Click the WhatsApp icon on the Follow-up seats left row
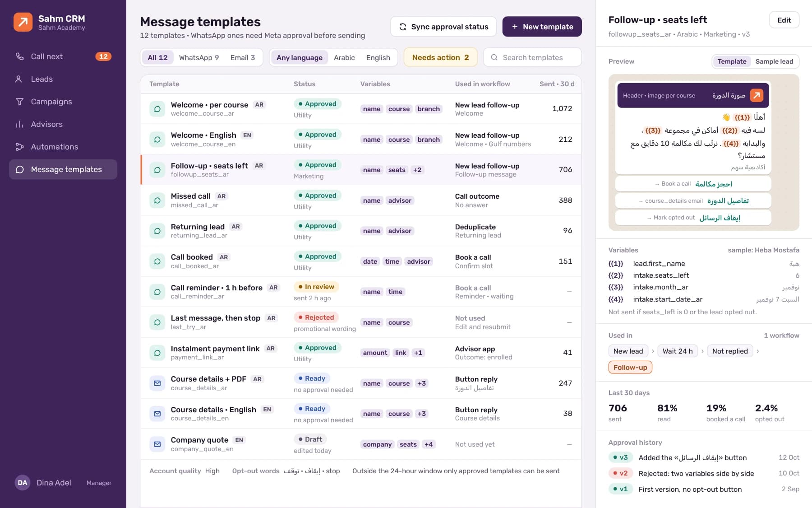This screenshot has height=508, width=812. tap(157, 170)
